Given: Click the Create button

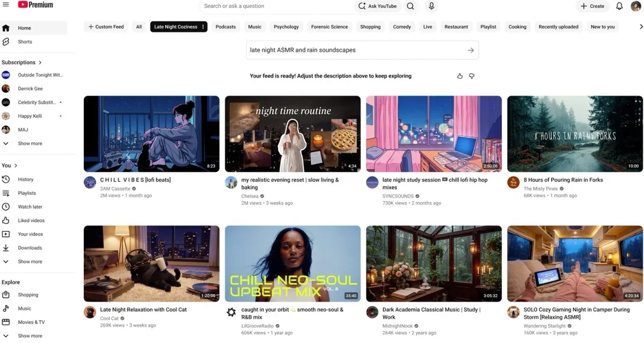Looking at the screenshot, I should [x=592, y=6].
